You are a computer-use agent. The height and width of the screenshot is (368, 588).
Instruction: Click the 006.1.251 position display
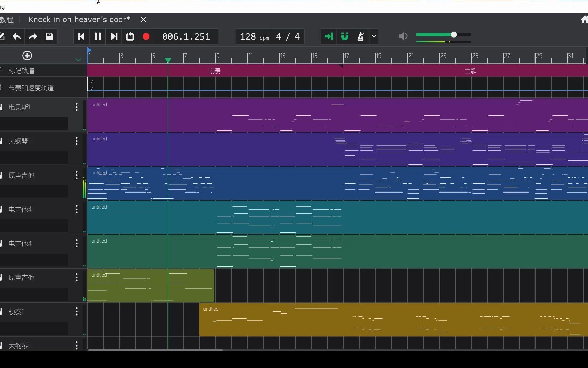tap(186, 36)
